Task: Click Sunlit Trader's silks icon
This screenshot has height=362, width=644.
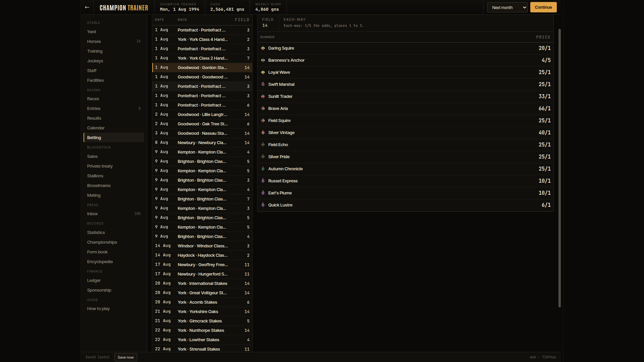Action: (263, 97)
